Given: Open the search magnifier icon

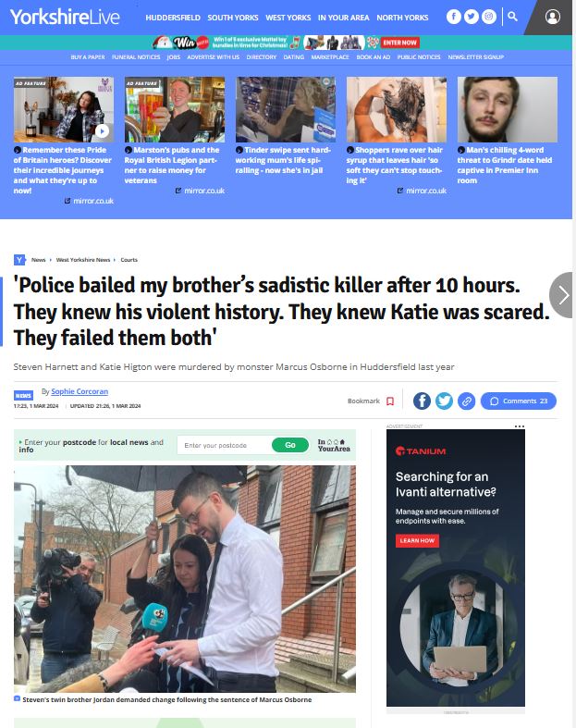Looking at the screenshot, I should (x=512, y=17).
